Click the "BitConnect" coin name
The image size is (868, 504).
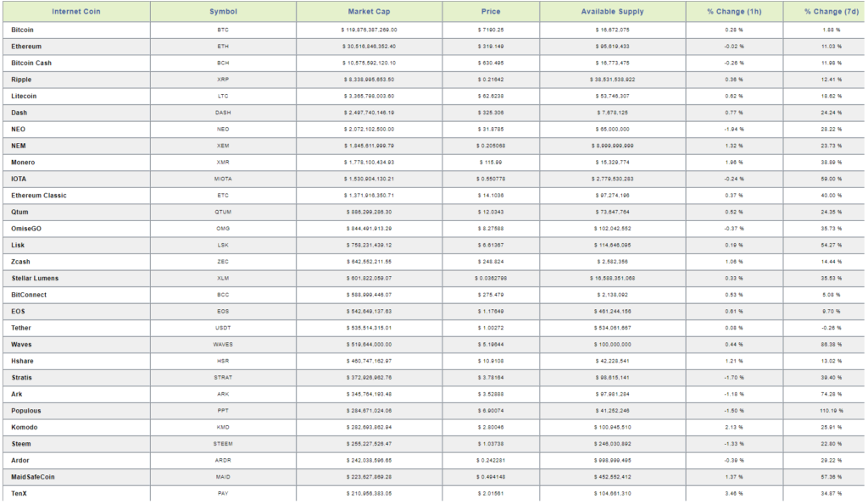click(29, 295)
